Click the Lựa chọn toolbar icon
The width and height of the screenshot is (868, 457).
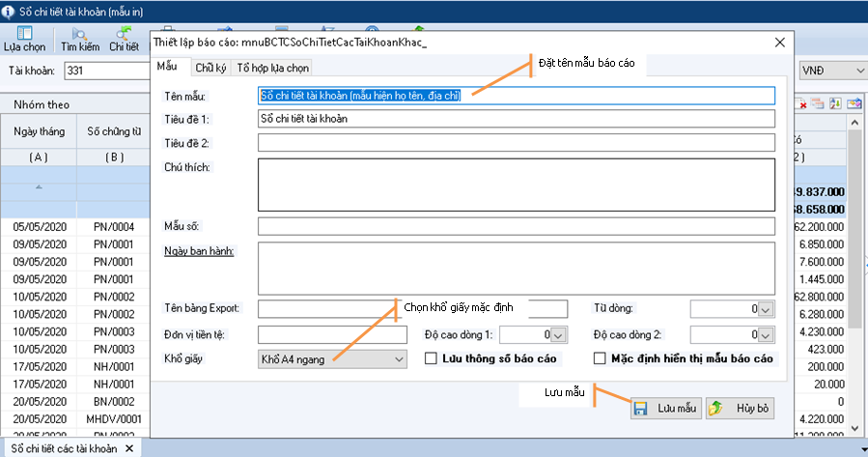[x=24, y=39]
